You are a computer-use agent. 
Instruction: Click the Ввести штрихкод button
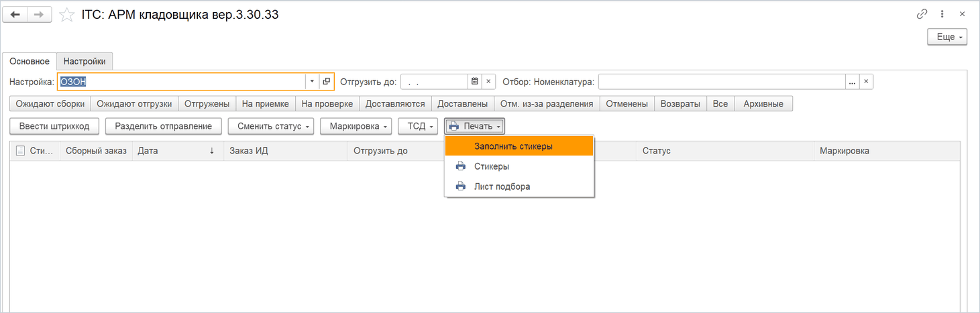coord(54,126)
